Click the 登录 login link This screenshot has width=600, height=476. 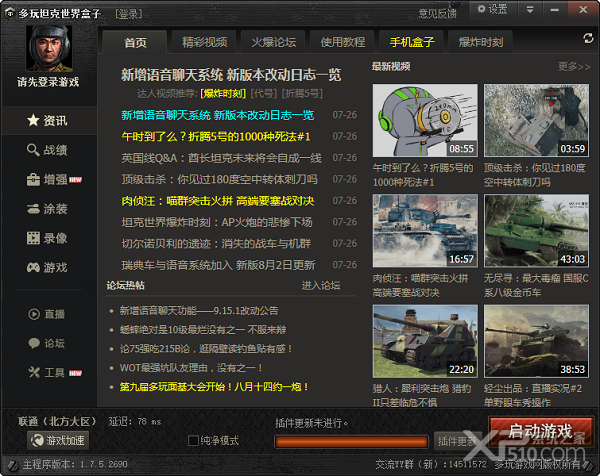[x=129, y=15]
